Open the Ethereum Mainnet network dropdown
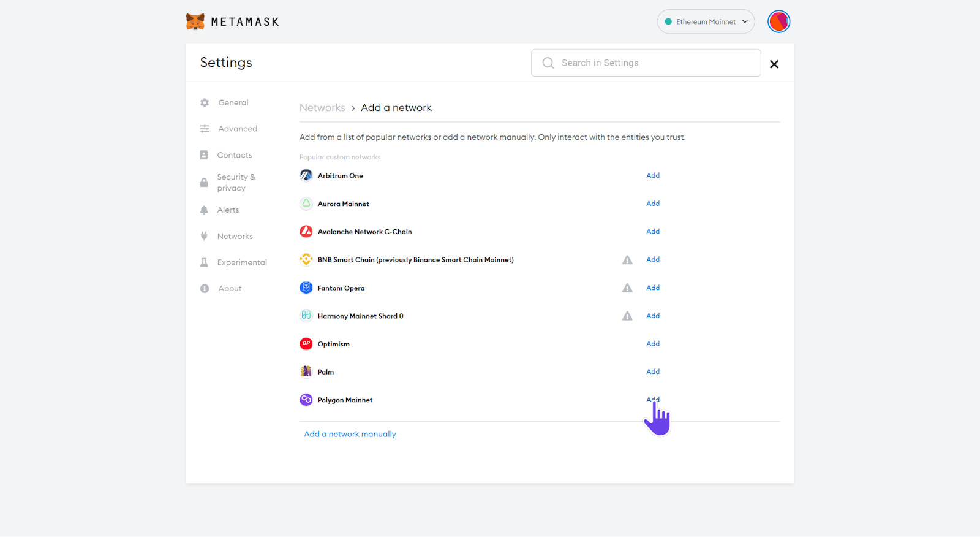980x537 pixels. click(706, 21)
